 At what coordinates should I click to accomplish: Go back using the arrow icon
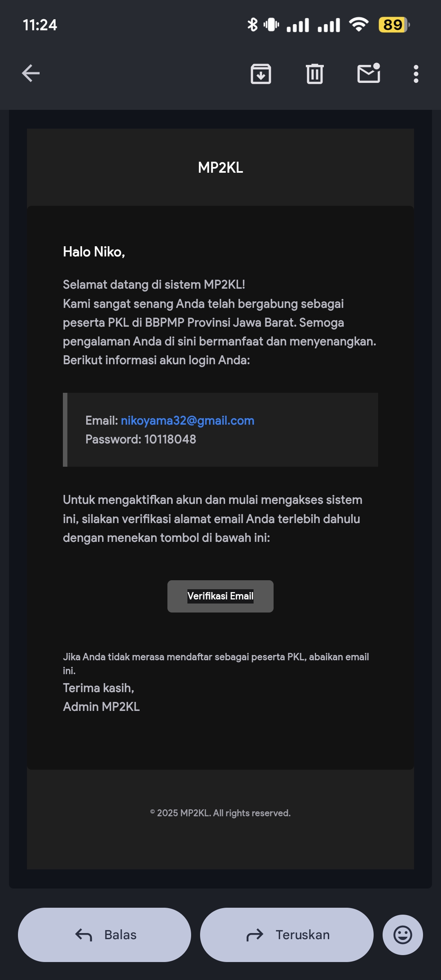pyautogui.click(x=31, y=73)
